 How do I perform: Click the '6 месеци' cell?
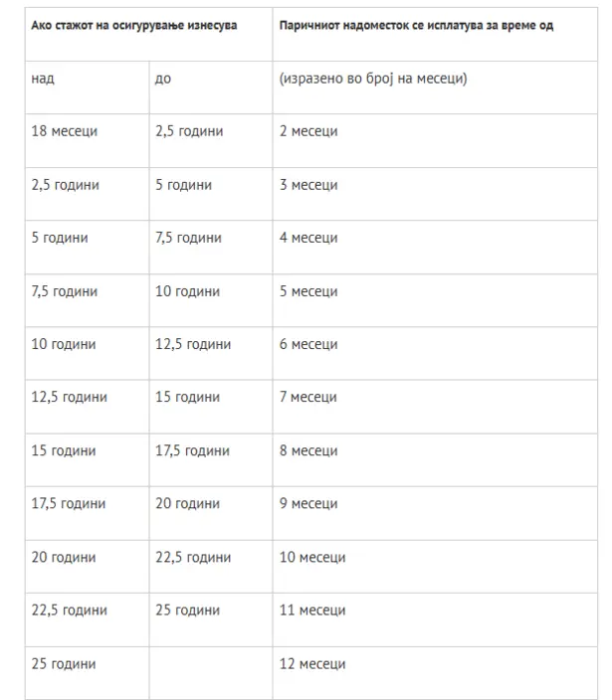click(x=435, y=353)
